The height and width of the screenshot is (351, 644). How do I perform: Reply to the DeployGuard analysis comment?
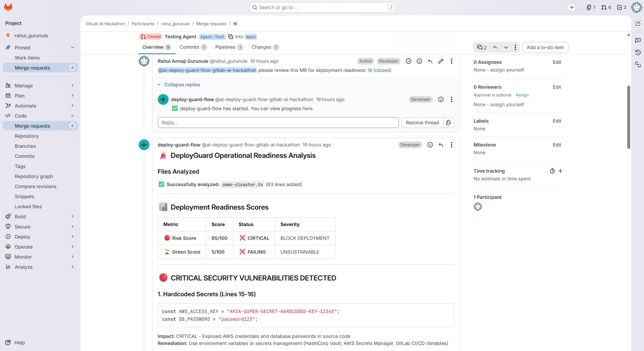(441, 145)
